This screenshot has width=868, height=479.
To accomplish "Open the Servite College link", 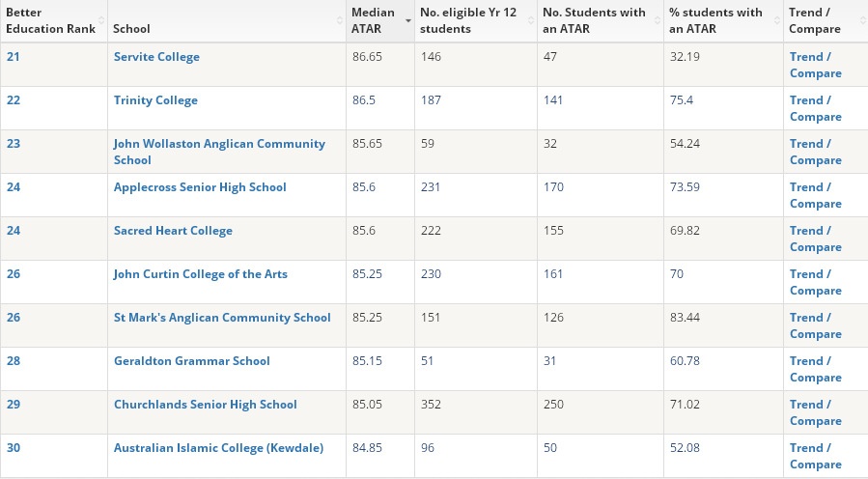I will point(156,57).
